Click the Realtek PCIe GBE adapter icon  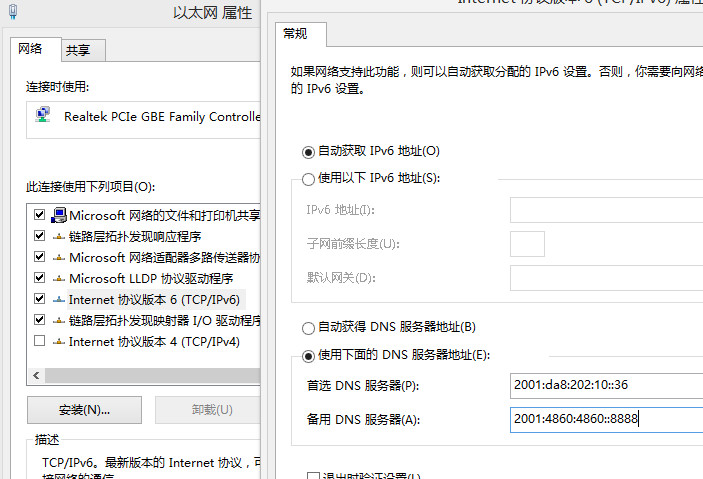click(x=44, y=116)
